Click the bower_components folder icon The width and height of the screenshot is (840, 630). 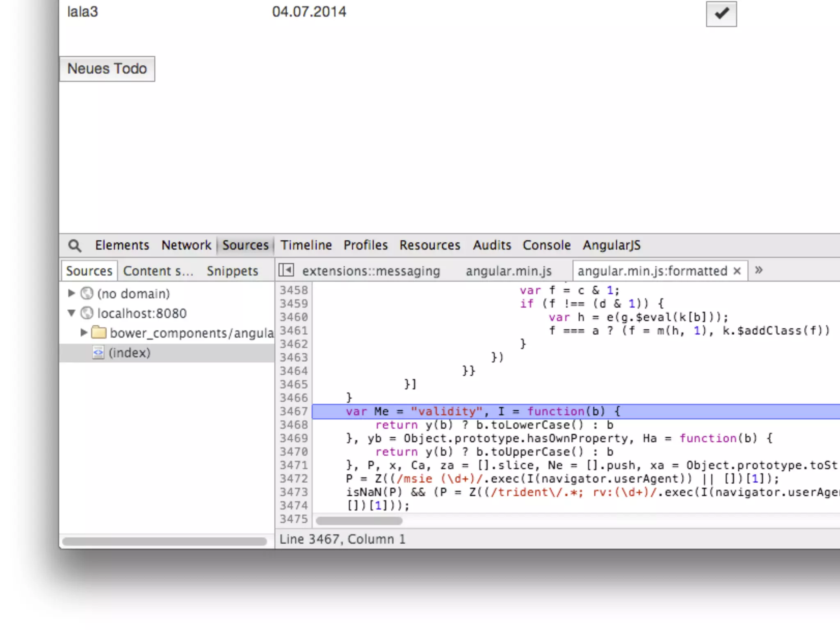(x=99, y=333)
